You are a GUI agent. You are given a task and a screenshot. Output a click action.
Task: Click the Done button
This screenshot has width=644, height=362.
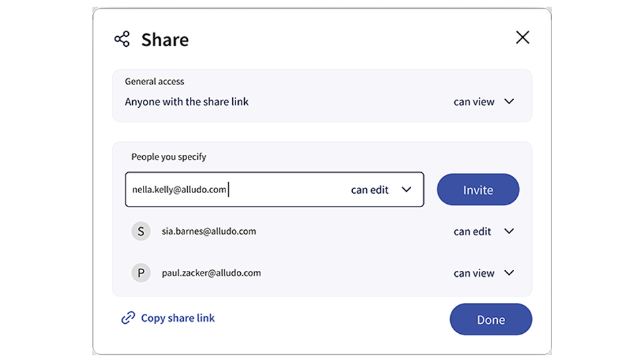coord(490,320)
